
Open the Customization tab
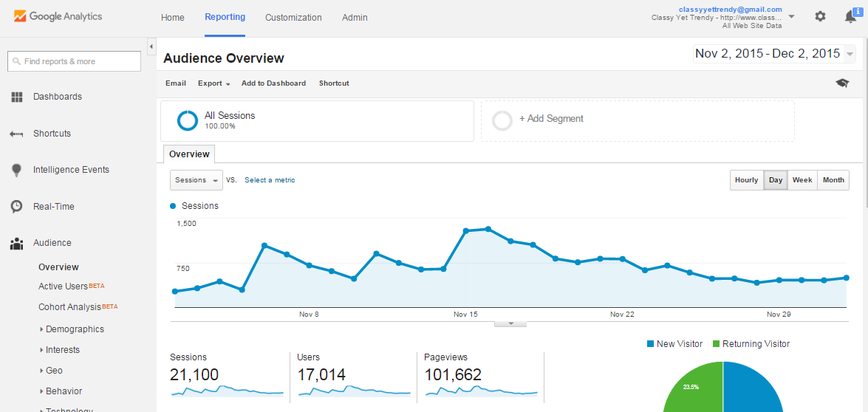293,17
